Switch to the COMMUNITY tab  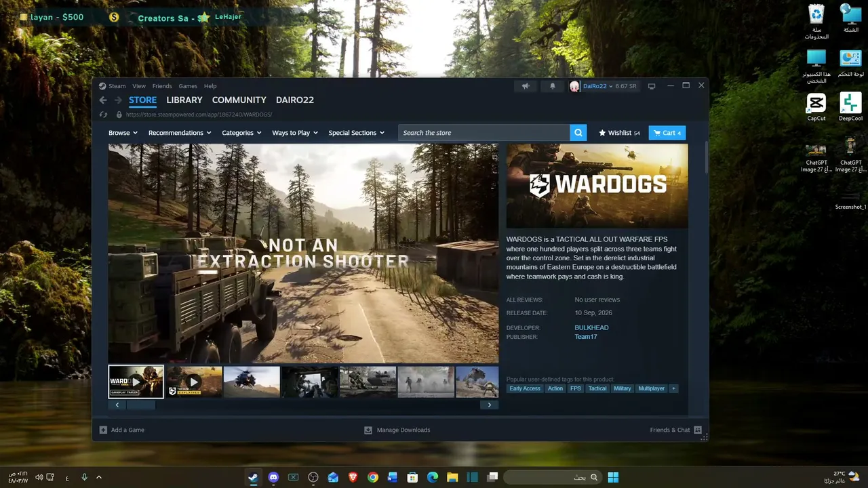coord(239,100)
